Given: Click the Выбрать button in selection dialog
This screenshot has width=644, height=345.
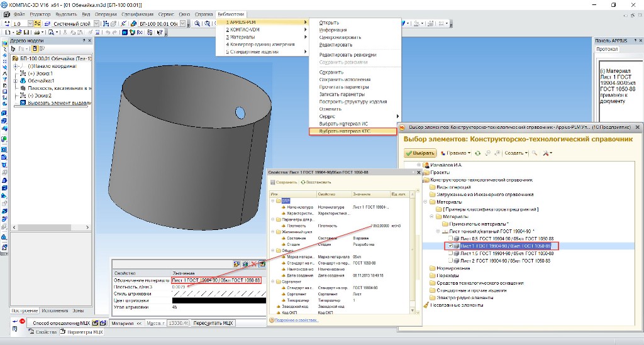Looking at the screenshot, I should pos(419,153).
